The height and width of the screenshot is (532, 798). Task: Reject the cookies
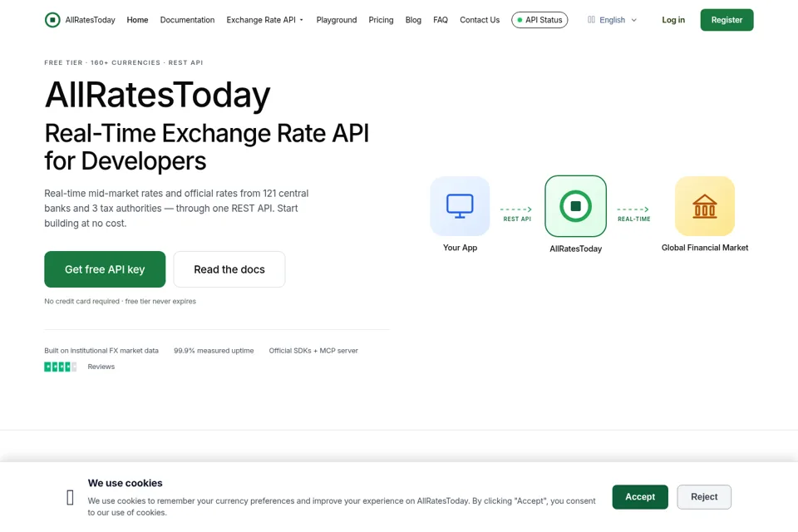click(x=704, y=497)
